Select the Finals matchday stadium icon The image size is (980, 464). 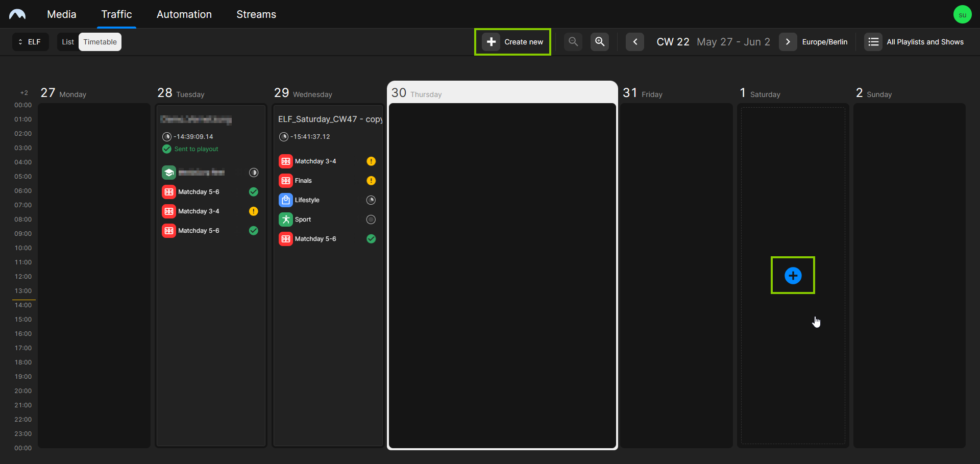click(x=285, y=180)
